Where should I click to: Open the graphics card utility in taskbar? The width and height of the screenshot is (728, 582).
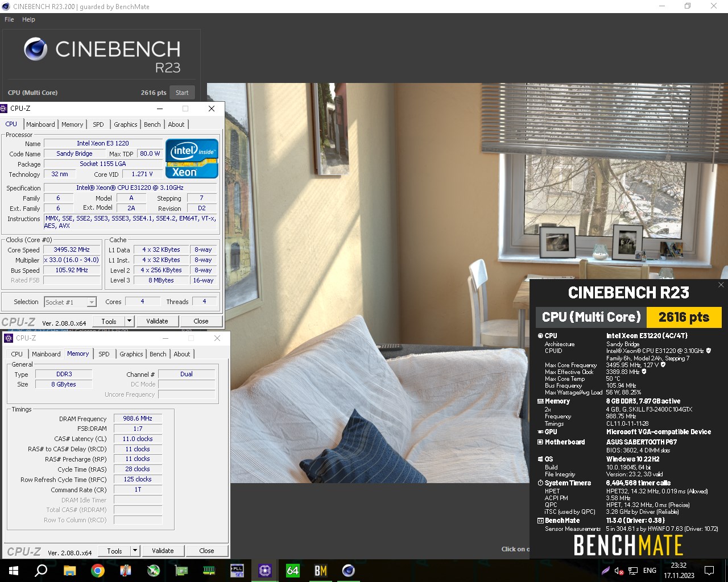pyautogui.click(x=181, y=571)
